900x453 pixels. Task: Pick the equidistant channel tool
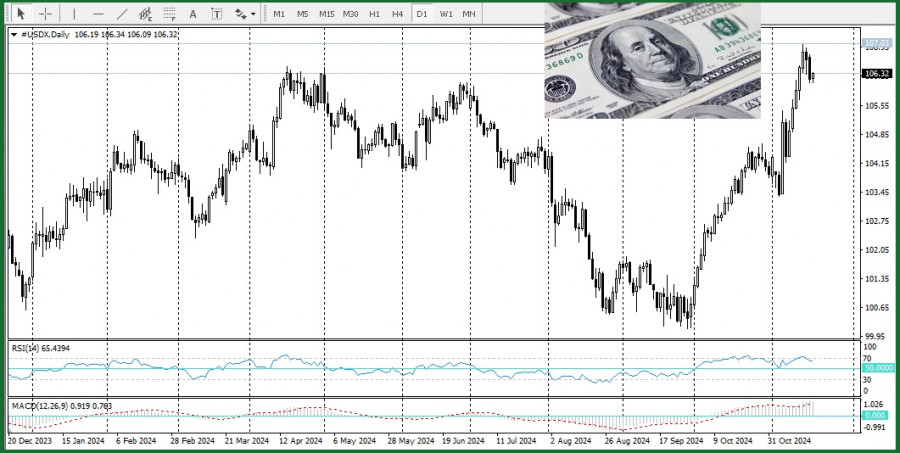[145, 13]
